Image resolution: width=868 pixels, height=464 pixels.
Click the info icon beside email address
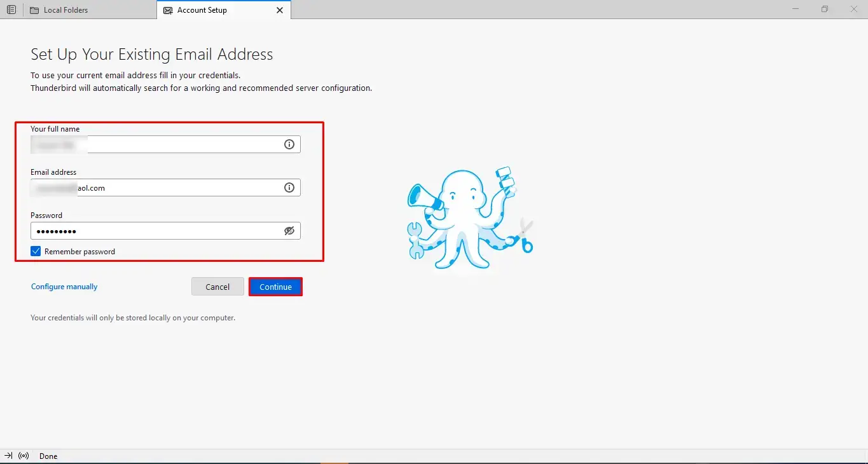[289, 188]
